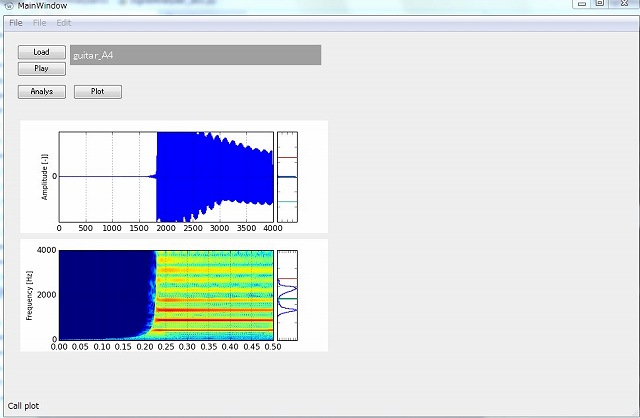640x418 pixels.
Task: Select the spectrum curve panel beside spectrogram
Action: tap(287, 295)
